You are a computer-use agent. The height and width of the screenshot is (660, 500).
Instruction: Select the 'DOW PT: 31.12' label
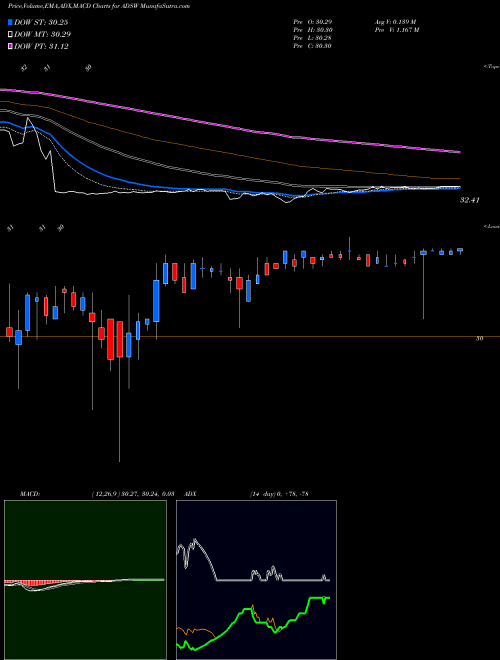tap(41, 46)
